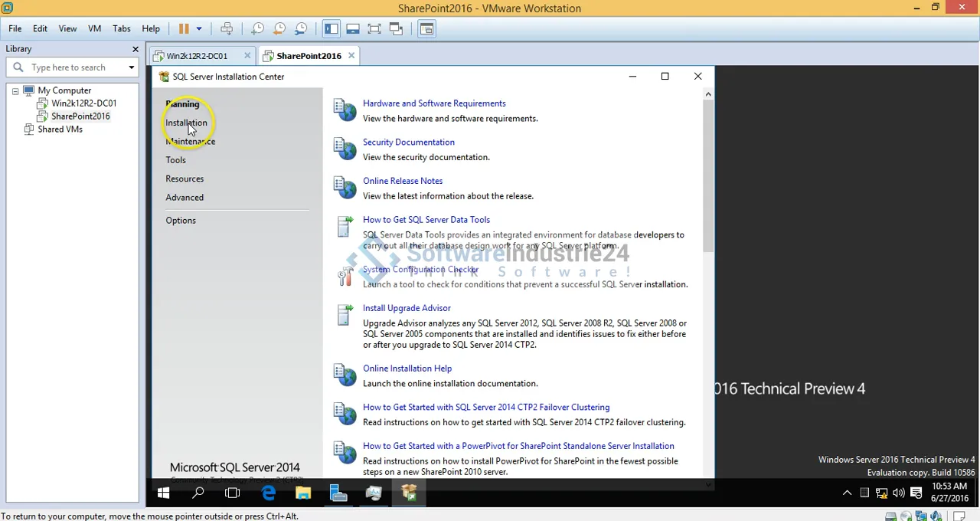Toggle the library sidebar view button
This screenshot has height=521, width=980.
pyautogui.click(x=331, y=29)
